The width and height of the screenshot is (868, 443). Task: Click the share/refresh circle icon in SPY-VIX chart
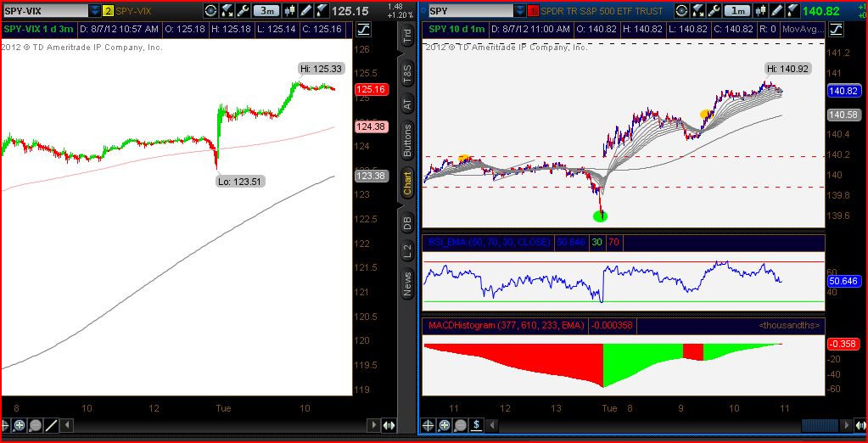[210, 10]
